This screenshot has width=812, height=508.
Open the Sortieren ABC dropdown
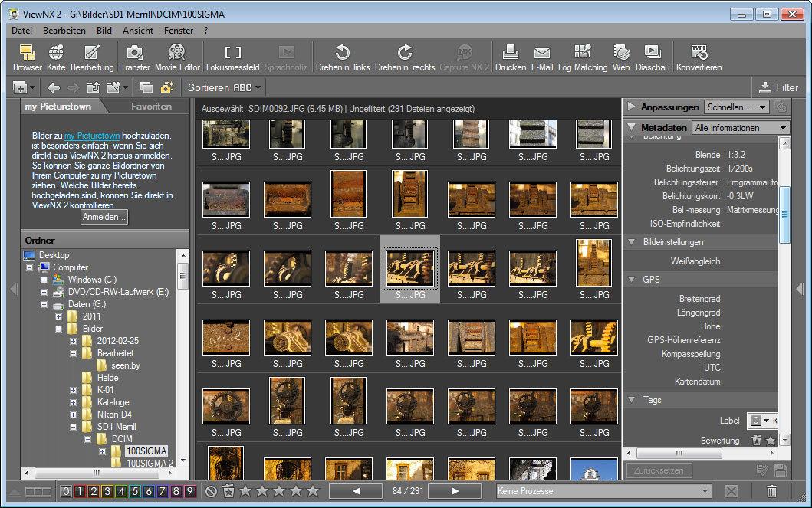click(x=224, y=87)
